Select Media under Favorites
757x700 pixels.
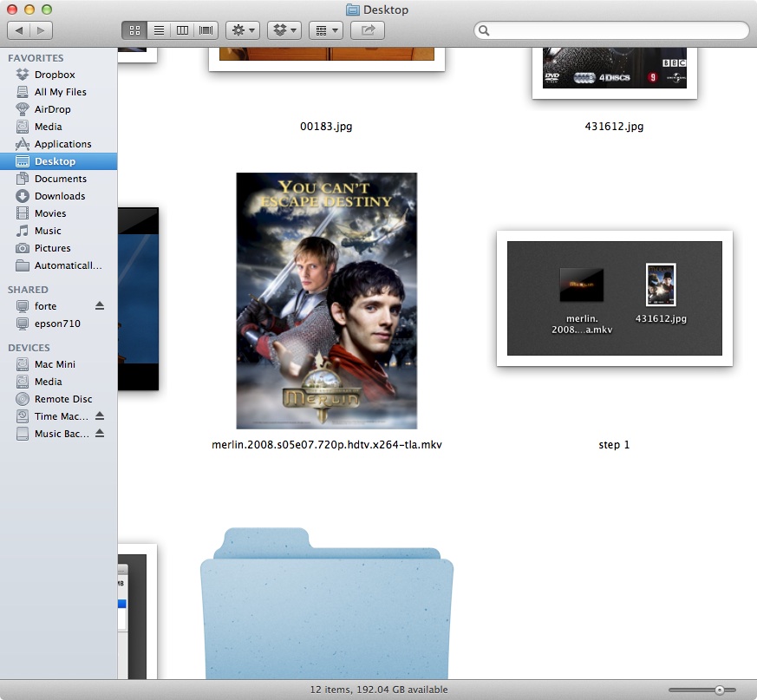coord(58,127)
